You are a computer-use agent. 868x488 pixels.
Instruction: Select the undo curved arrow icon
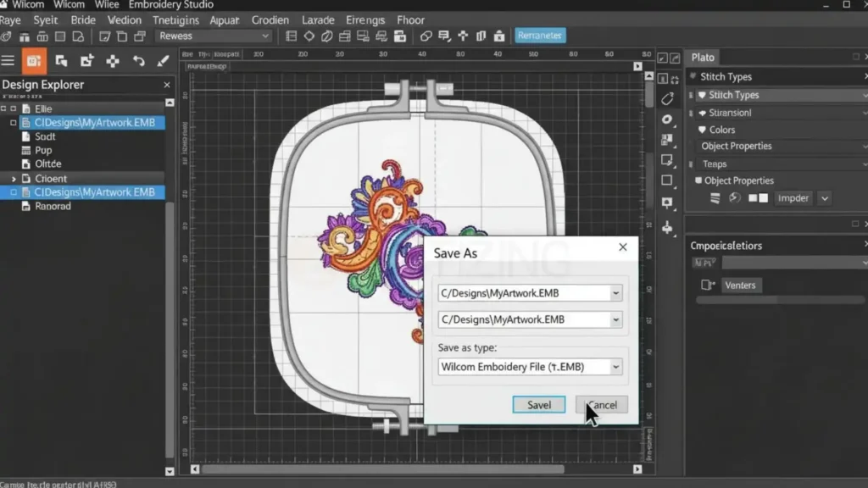(x=138, y=61)
